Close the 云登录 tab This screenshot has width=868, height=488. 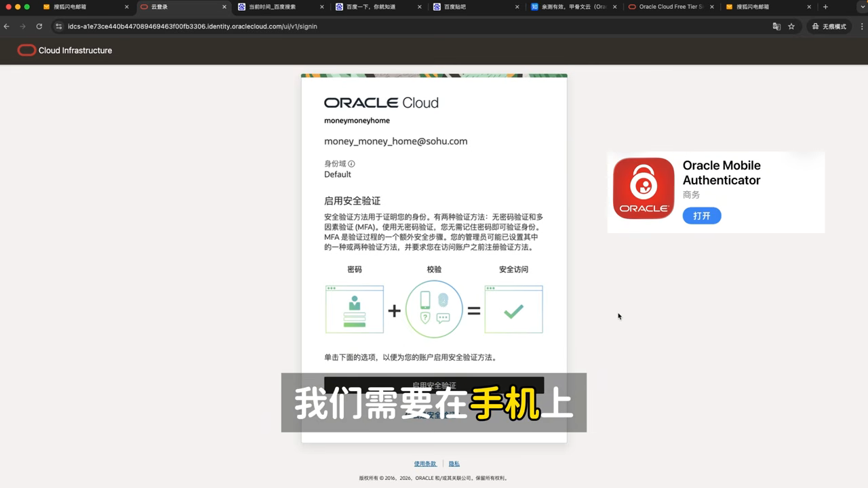pyautogui.click(x=224, y=7)
